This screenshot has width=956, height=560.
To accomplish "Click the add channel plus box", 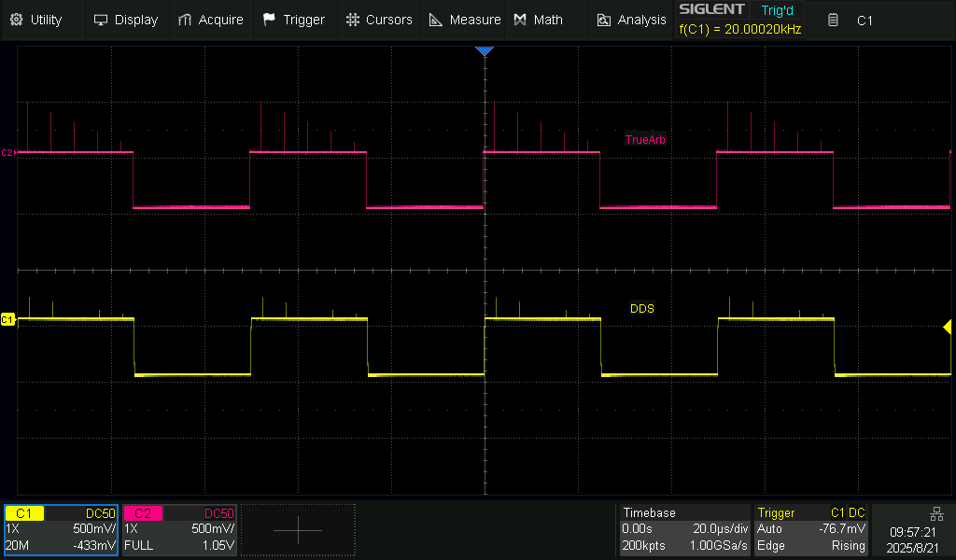I will [298, 530].
